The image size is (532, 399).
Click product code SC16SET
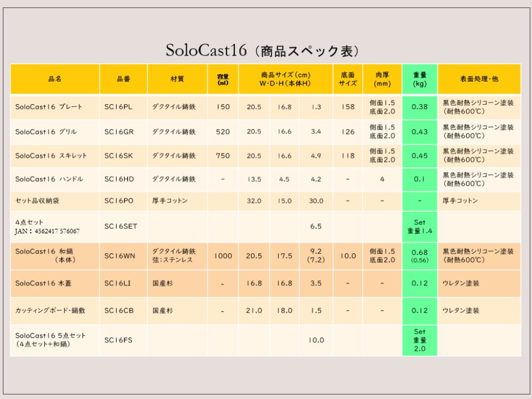[121, 226]
